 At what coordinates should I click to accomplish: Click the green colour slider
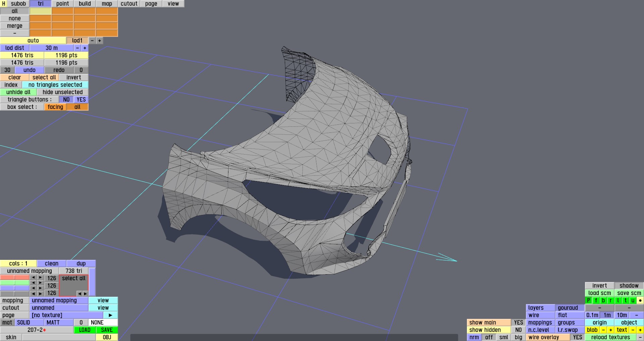click(x=15, y=283)
